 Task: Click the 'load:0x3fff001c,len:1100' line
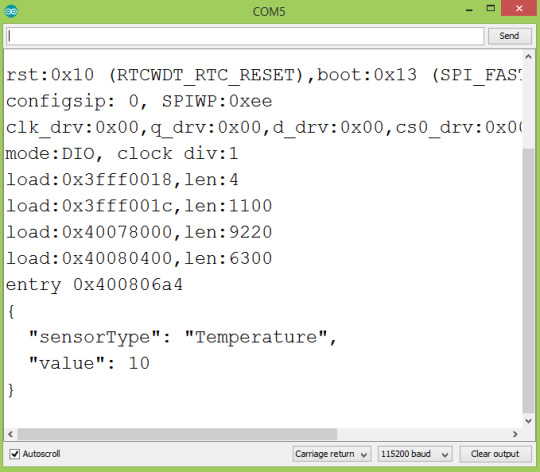[x=139, y=206]
